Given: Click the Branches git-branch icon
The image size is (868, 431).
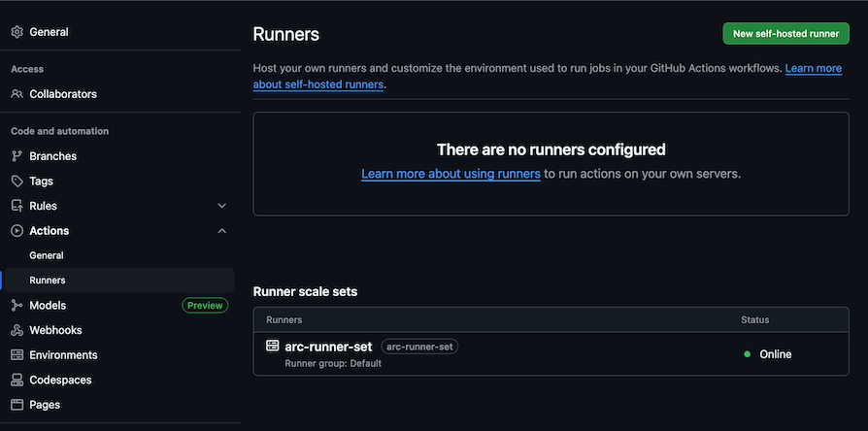Looking at the screenshot, I should click(17, 156).
